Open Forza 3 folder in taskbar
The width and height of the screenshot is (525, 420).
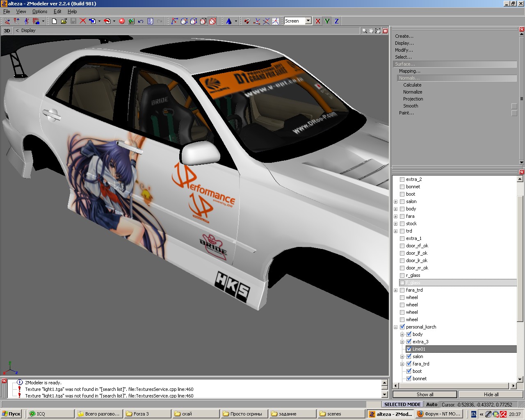click(147, 414)
